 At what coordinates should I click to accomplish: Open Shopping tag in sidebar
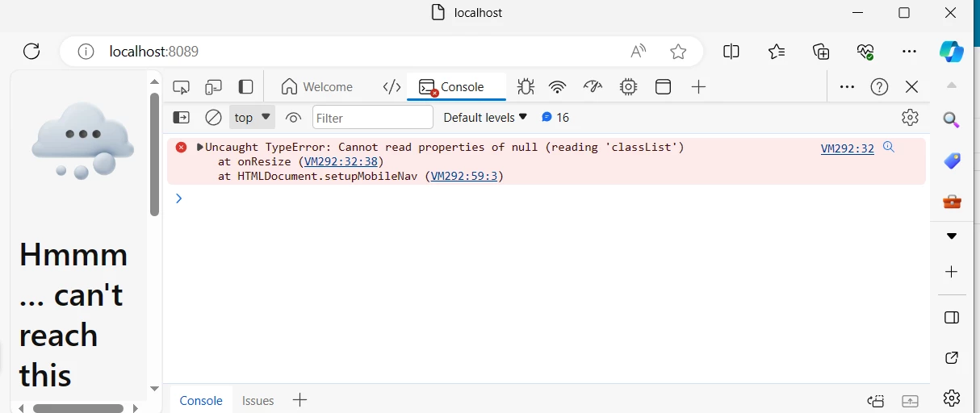[x=952, y=161]
